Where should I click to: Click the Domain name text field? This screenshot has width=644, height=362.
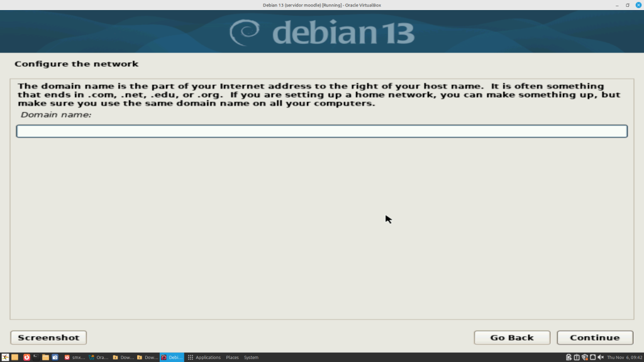click(x=321, y=131)
